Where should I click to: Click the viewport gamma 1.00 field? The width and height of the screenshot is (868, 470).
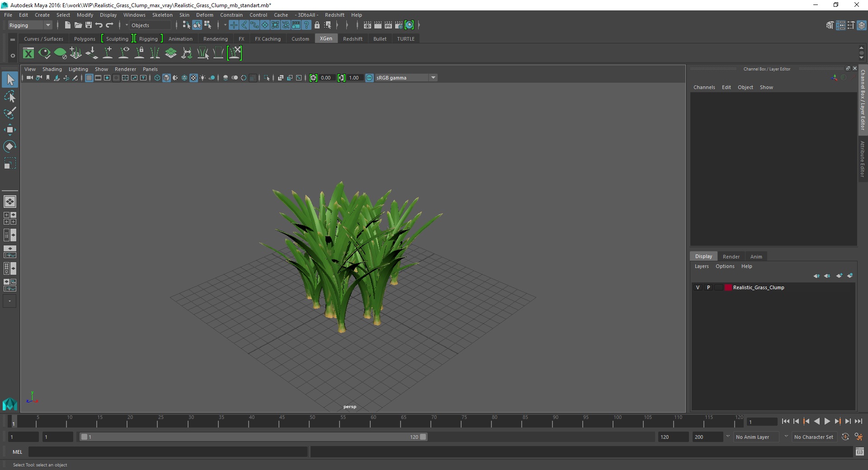click(355, 78)
